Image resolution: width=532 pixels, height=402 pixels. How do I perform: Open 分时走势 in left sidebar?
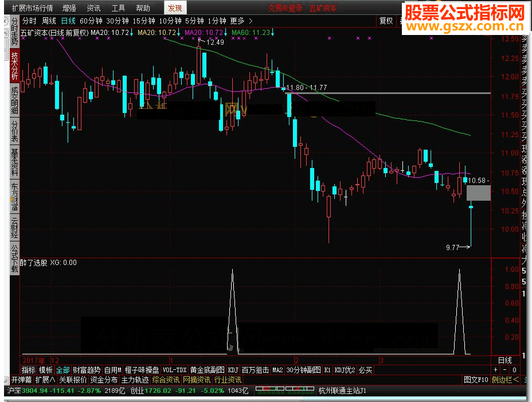coord(14,32)
